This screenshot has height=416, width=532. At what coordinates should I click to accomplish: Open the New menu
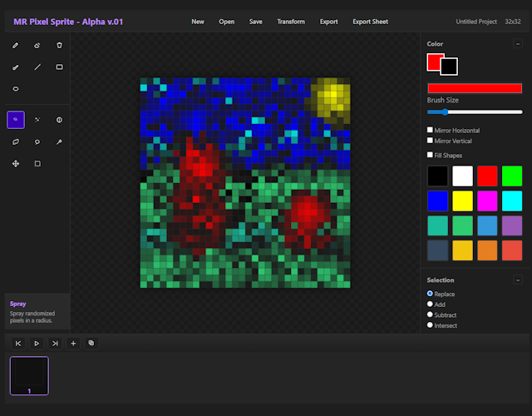(198, 22)
